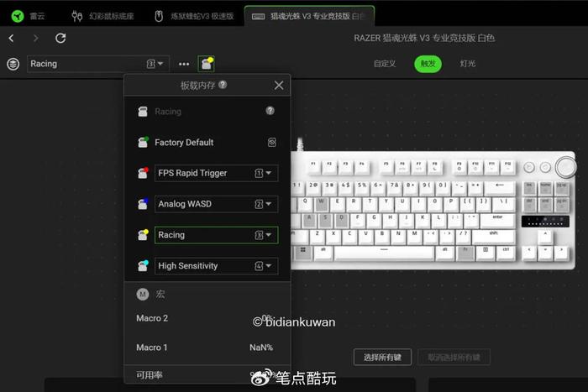This screenshot has width=588, height=392.
Task: Click the Factory Default profile name
Action: click(184, 143)
